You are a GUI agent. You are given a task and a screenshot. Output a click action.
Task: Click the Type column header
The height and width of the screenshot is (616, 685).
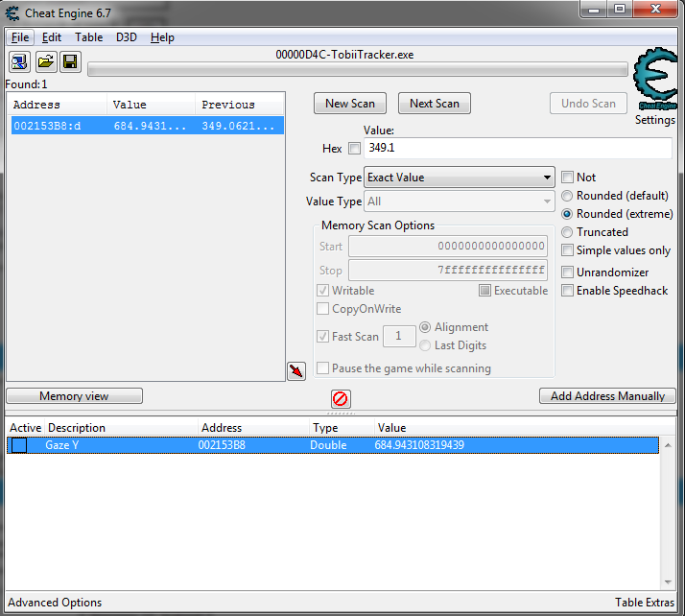[x=342, y=428]
